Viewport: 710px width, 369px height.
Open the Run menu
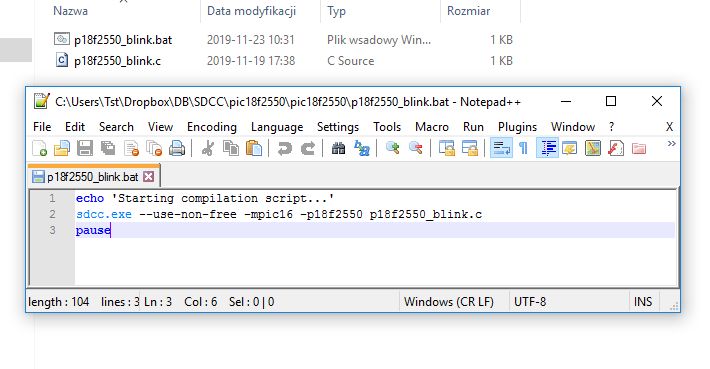(473, 127)
